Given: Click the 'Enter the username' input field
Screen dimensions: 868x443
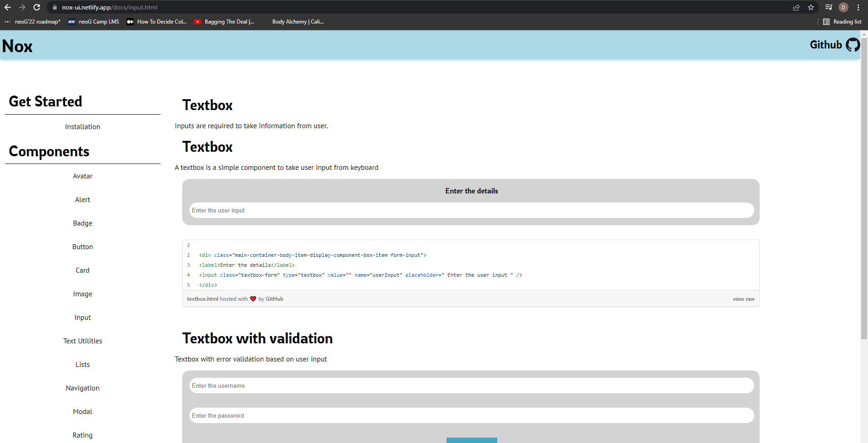Looking at the screenshot, I should [x=471, y=385].
